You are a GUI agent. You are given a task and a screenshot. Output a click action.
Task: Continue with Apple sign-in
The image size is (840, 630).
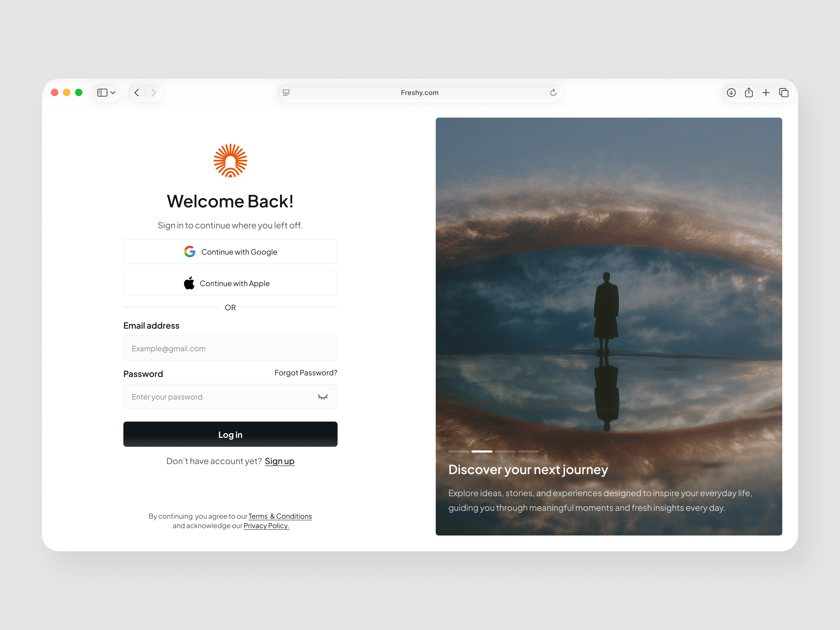(230, 283)
